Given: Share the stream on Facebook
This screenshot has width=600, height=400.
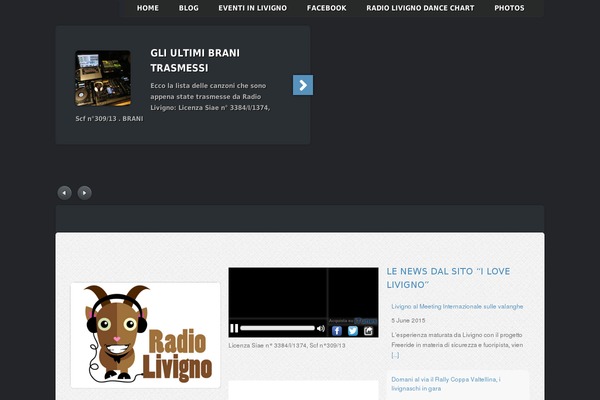Looking at the screenshot, I should [x=337, y=331].
